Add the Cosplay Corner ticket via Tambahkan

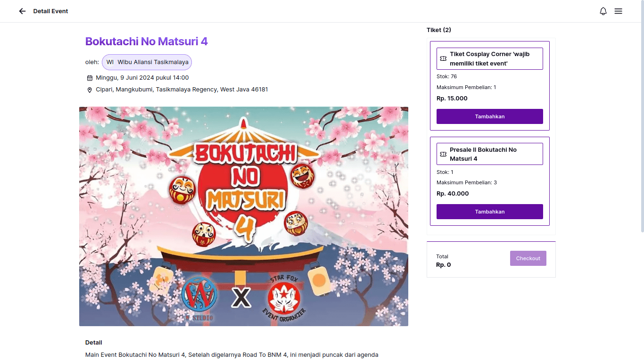pos(489,116)
